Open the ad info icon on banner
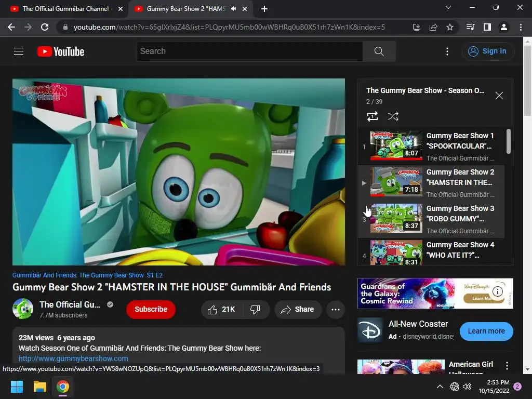The image size is (532, 399). pyautogui.click(x=497, y=291)
